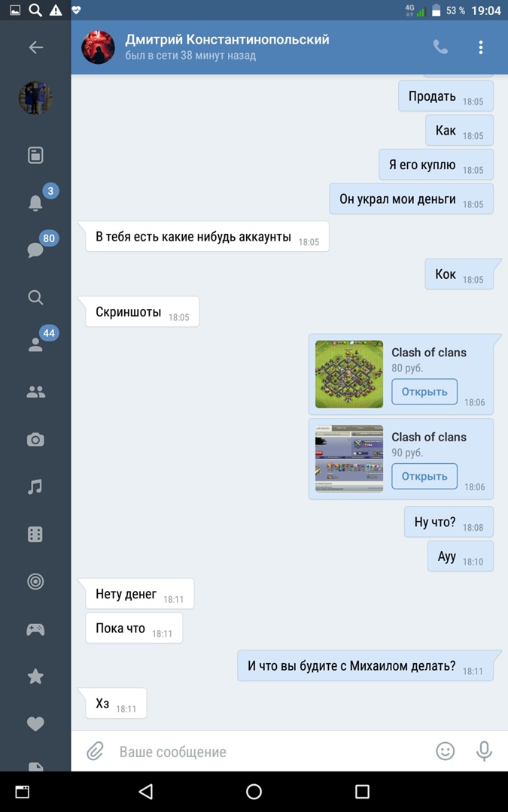Tap the Android home circle button
Image resolution: width=508 pixels, height=812 pixels.
pos(254,791)
